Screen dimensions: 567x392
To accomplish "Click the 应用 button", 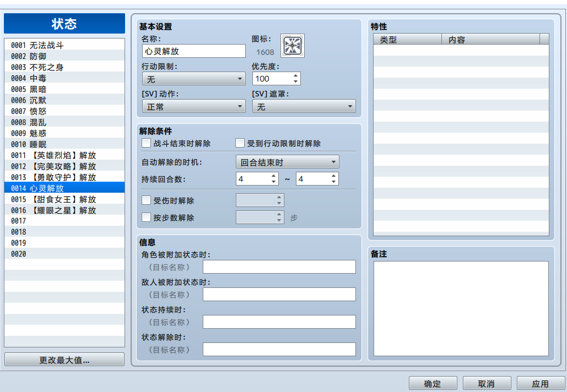I will click(541, 383).
